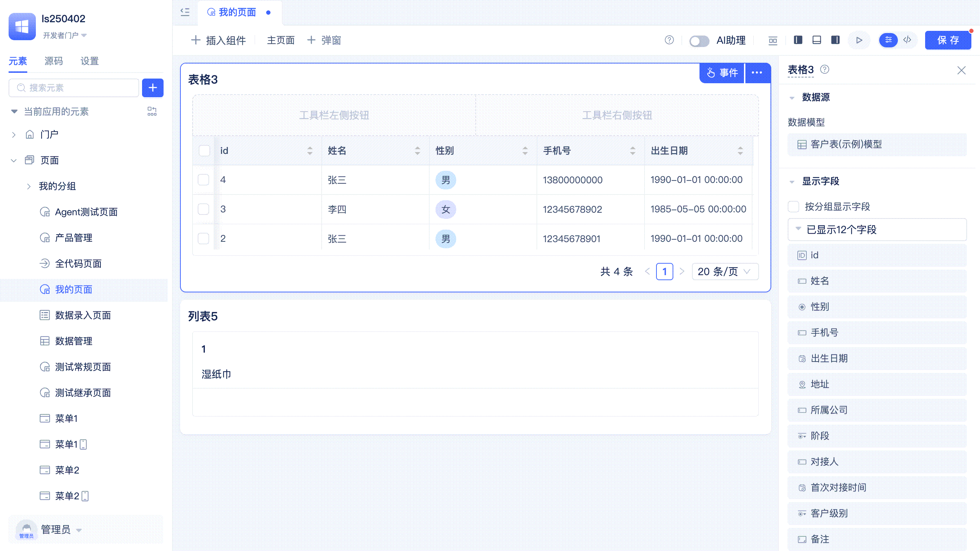Screen dimensions: 980x551
Task: Open the 20 条/页 page size dropdown
Action: tap(725, 272)
